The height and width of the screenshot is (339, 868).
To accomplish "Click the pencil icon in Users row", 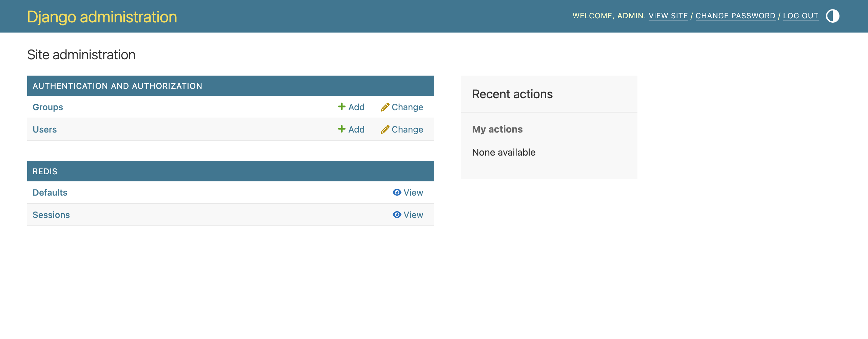I will (385, 129).
